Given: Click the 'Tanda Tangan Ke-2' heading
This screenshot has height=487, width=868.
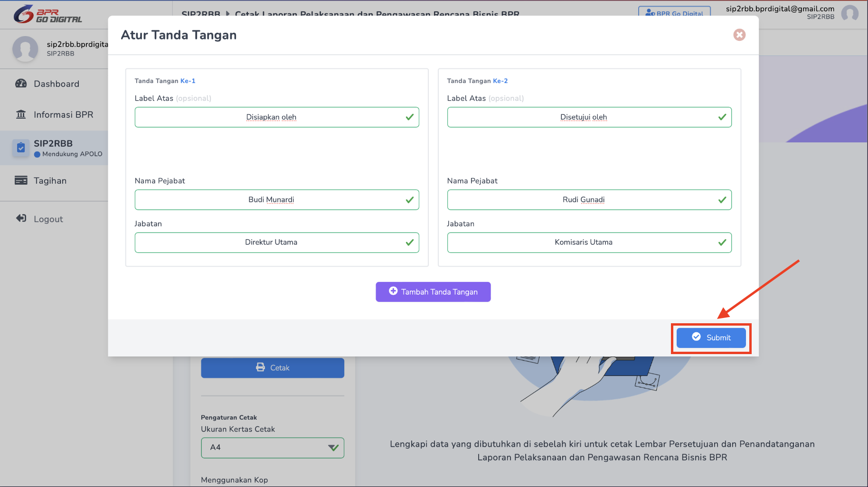Looking at the screenshot, I should [477, 81].
